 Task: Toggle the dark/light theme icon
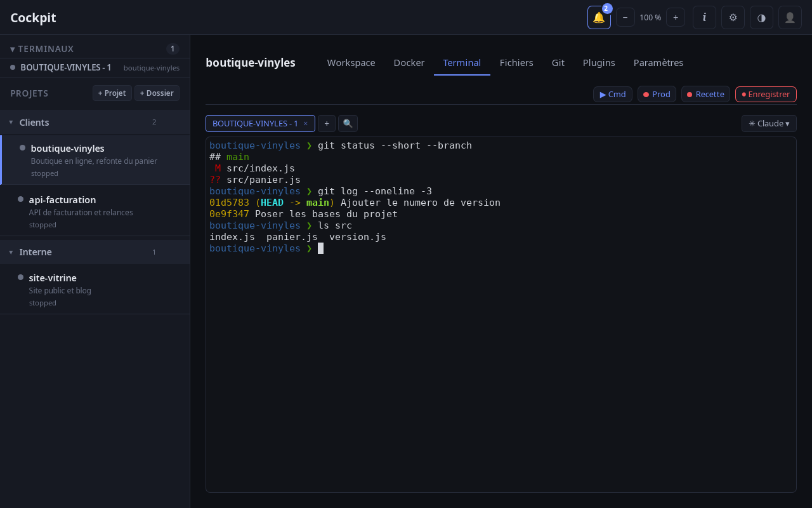pyautogui.click(x=761, y=17)
